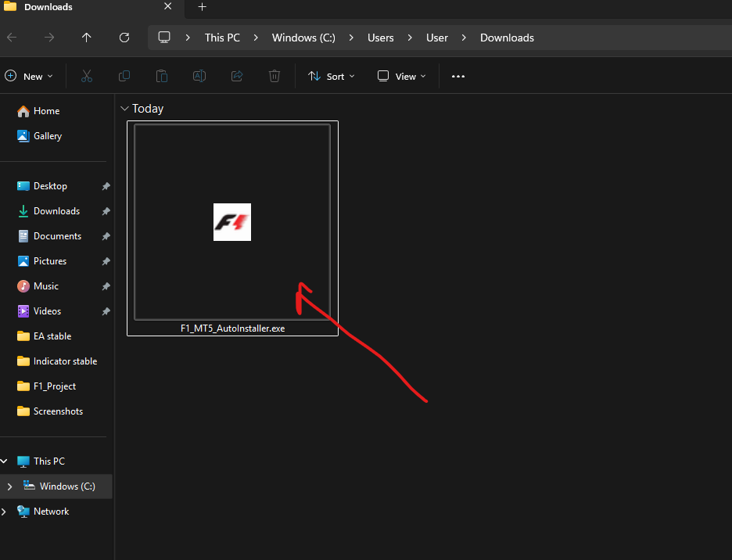This screenshot has height=560, width=732.
Task: Collapse the Today group header
Action: coord(124,109)
